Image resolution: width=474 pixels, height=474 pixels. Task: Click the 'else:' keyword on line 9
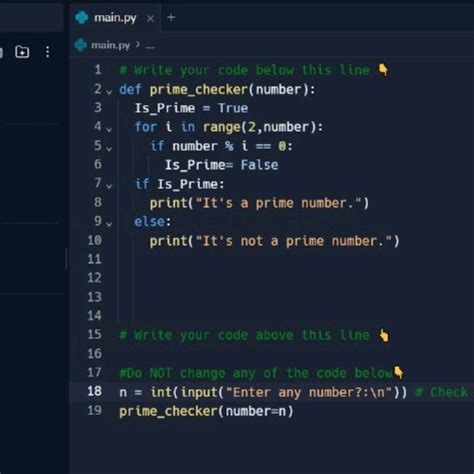(x=153, y=222)
